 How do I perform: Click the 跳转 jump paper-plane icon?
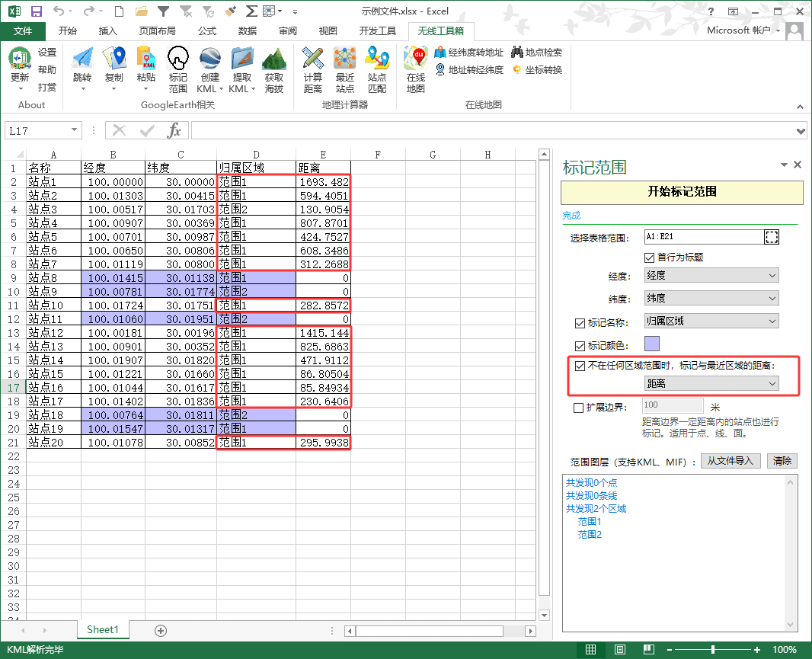pyautogui.click(x=82, y=58)
